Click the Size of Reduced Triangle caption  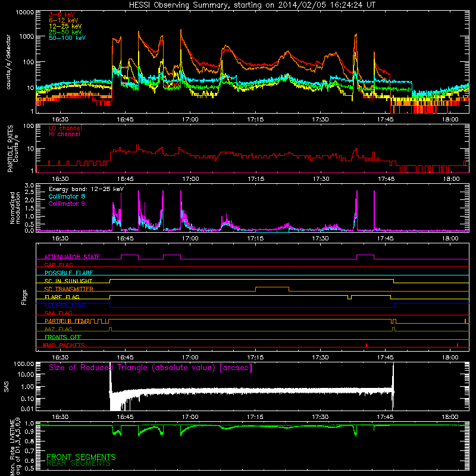coord(151,368)
